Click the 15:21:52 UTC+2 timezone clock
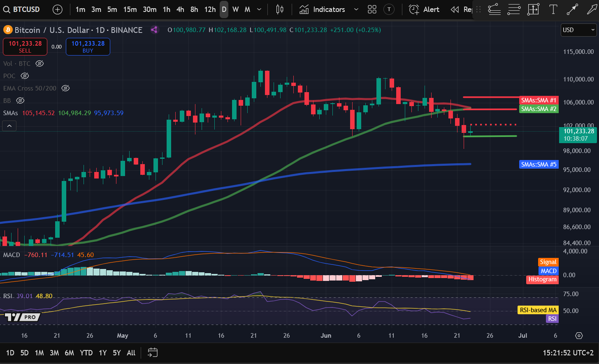The width and height of the screenshot is (599, 364). point(568,352)
